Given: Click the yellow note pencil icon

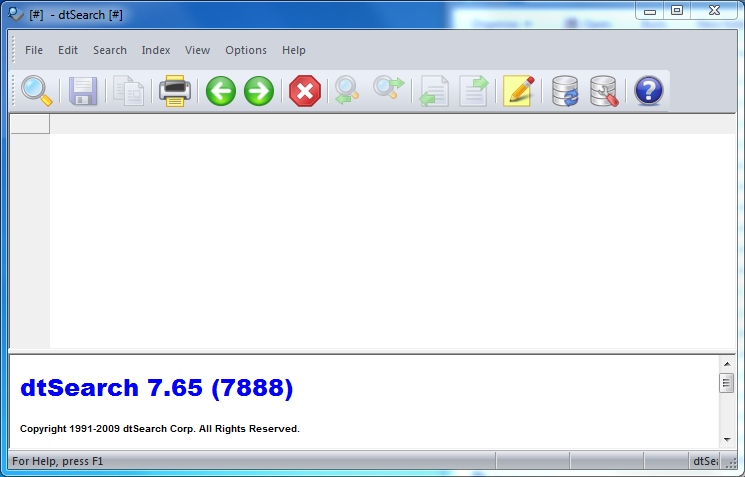Looking at the screenshot, I should click(518, 91).
